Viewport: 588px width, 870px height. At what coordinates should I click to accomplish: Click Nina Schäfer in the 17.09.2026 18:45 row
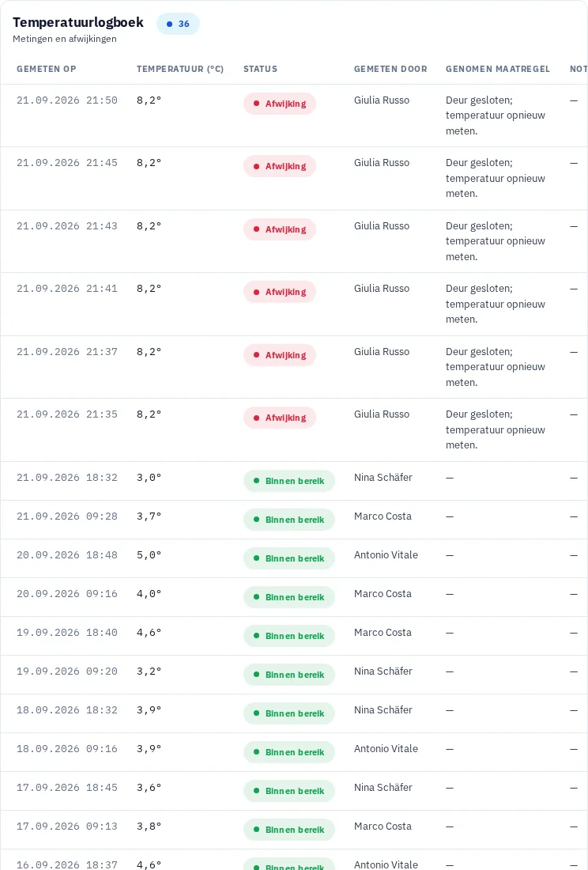pyautogui.click(x=383, y=788)
